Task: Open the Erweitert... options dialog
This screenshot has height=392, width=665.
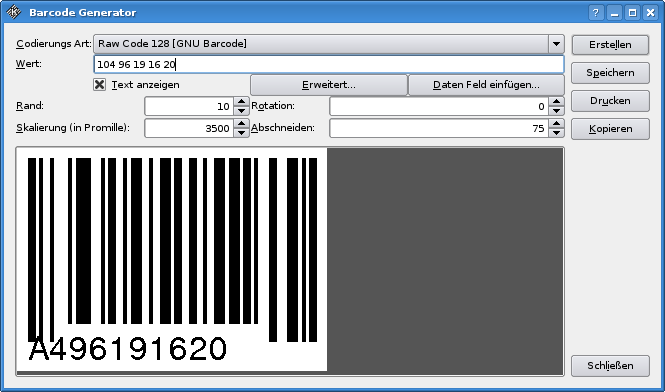Action: click(329, 85)
